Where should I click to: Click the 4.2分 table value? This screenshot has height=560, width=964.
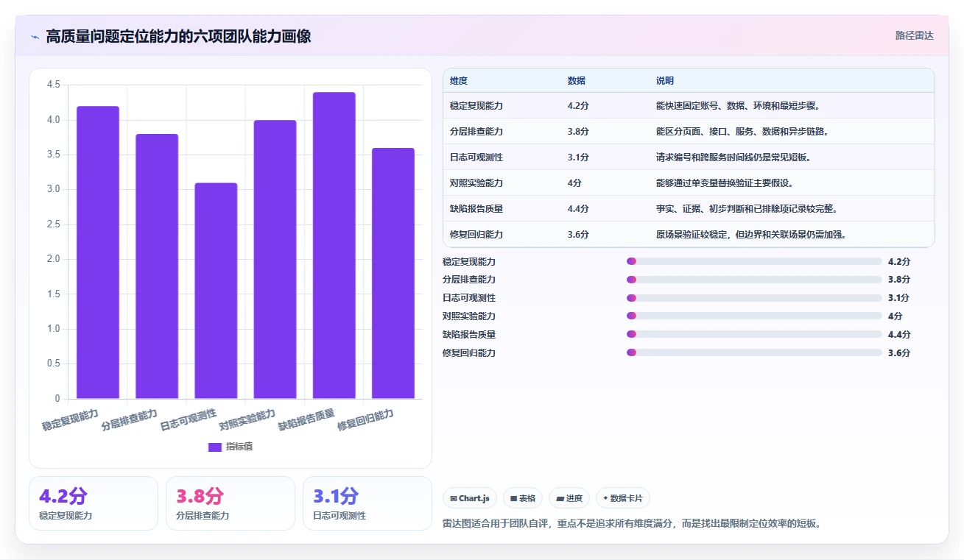pyautogui.click(x=578, y=106)
